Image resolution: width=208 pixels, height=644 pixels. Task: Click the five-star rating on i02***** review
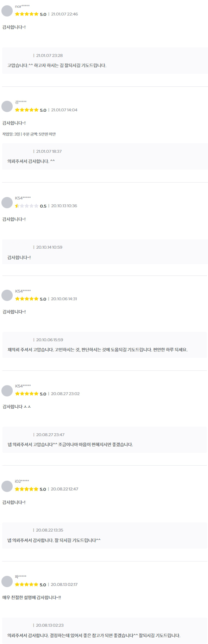[x=27, y=489]
